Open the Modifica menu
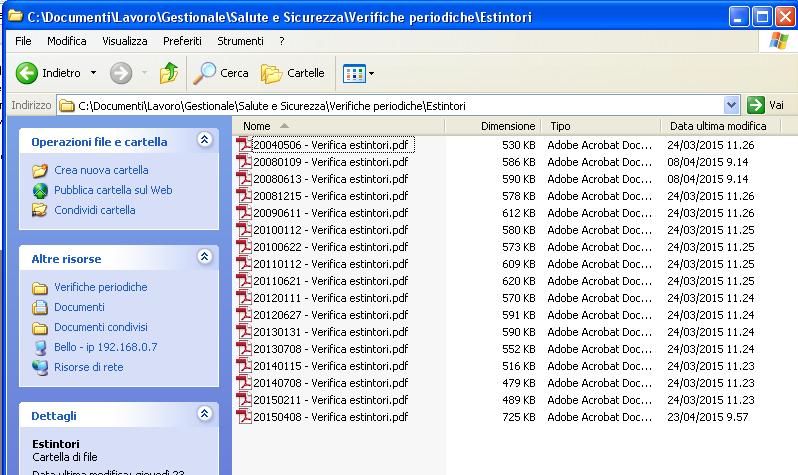The width and height of the screenshot is (798, 475). click(x=67, y=41)
